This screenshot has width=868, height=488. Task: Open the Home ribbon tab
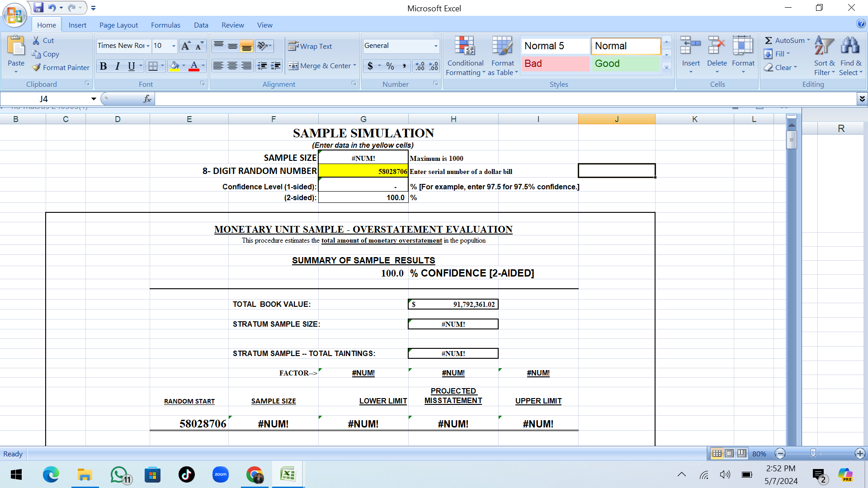click(47, 25)
